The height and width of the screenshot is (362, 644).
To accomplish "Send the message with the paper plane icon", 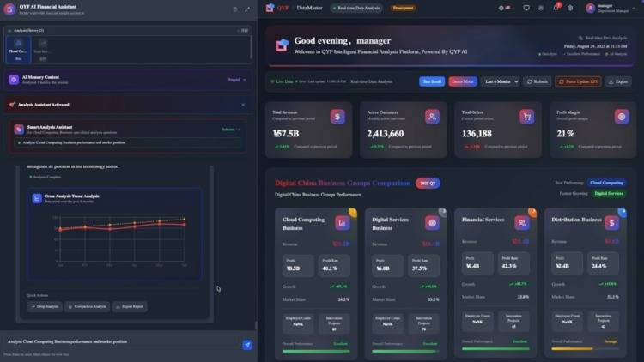I will [247, 344].
